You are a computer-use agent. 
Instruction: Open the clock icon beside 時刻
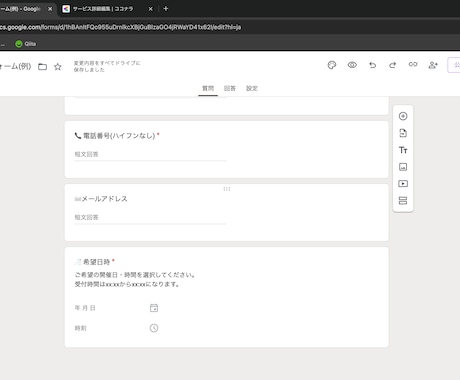pos(154,328)
